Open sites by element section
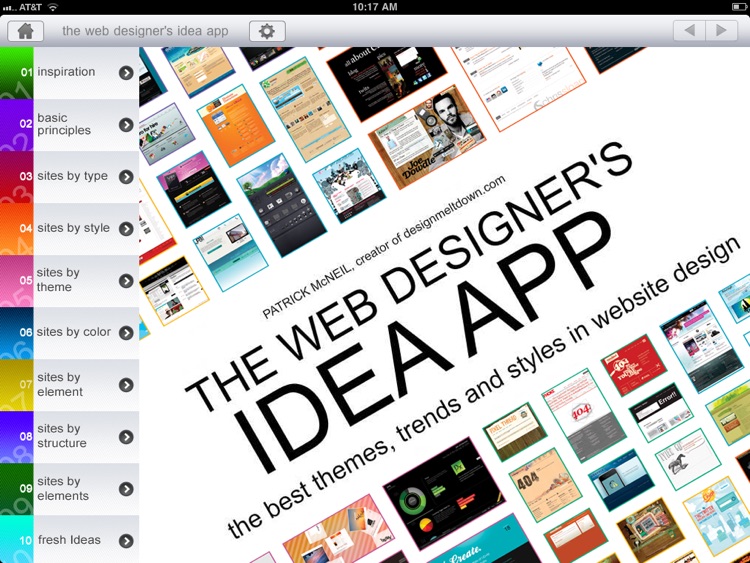 (x=69, y=385)
